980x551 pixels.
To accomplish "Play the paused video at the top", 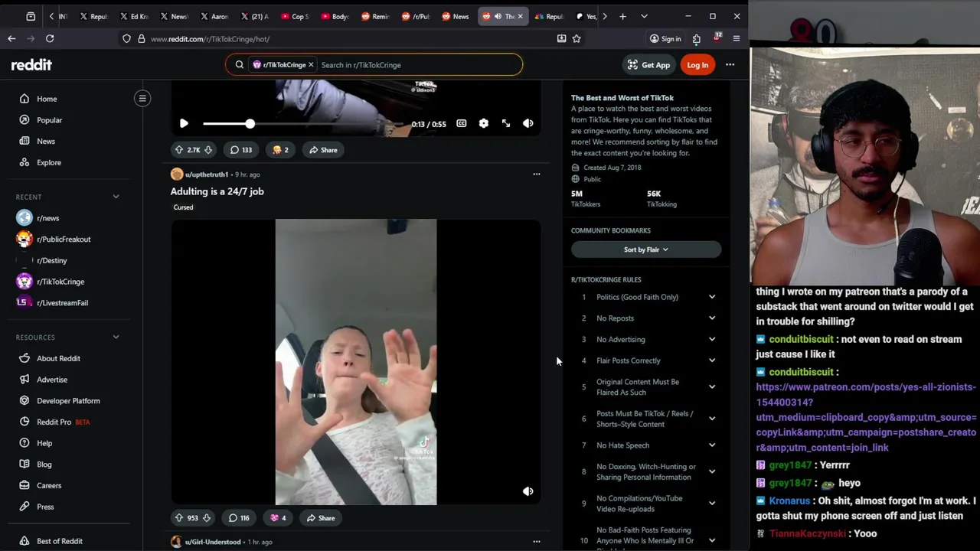I will click(184, 123).
